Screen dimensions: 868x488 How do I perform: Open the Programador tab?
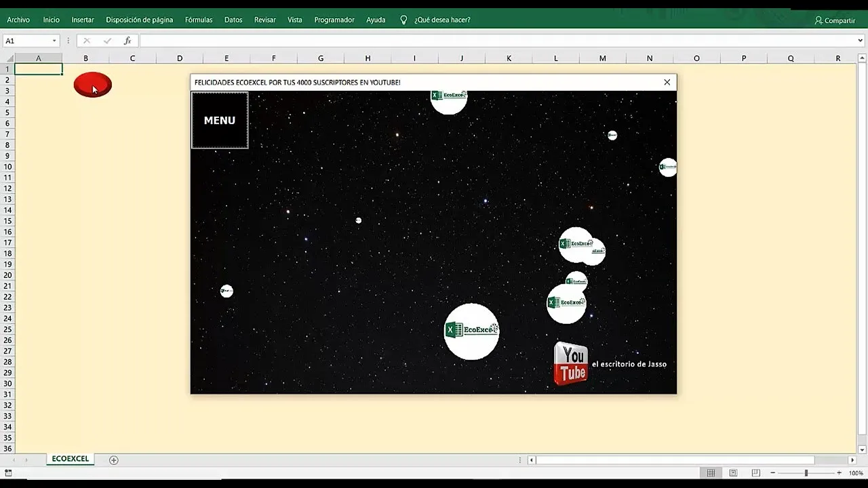click(334, 20)
